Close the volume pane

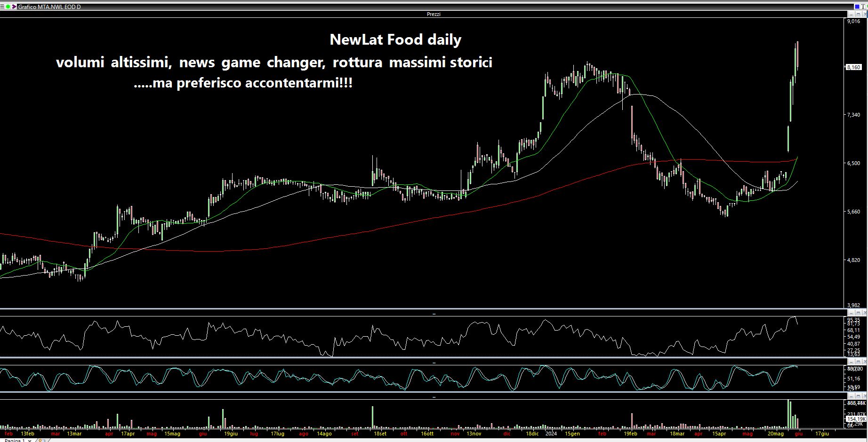tap(864, 396)
